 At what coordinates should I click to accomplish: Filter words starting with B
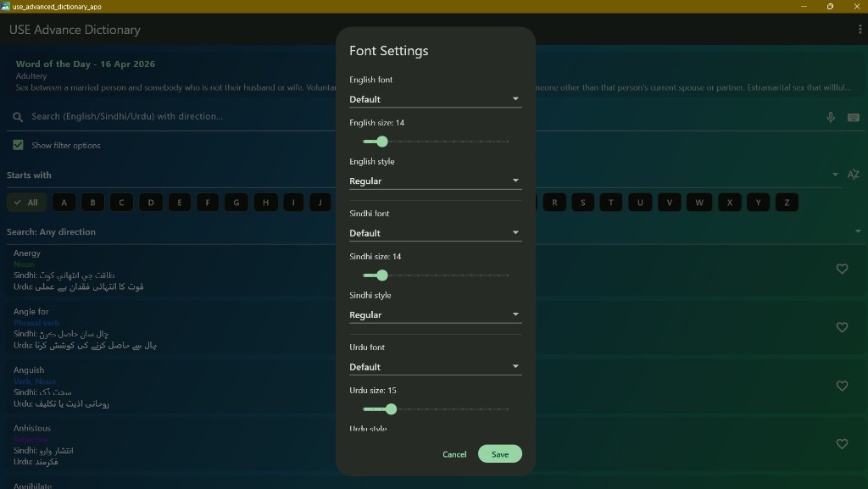(93, 203)
